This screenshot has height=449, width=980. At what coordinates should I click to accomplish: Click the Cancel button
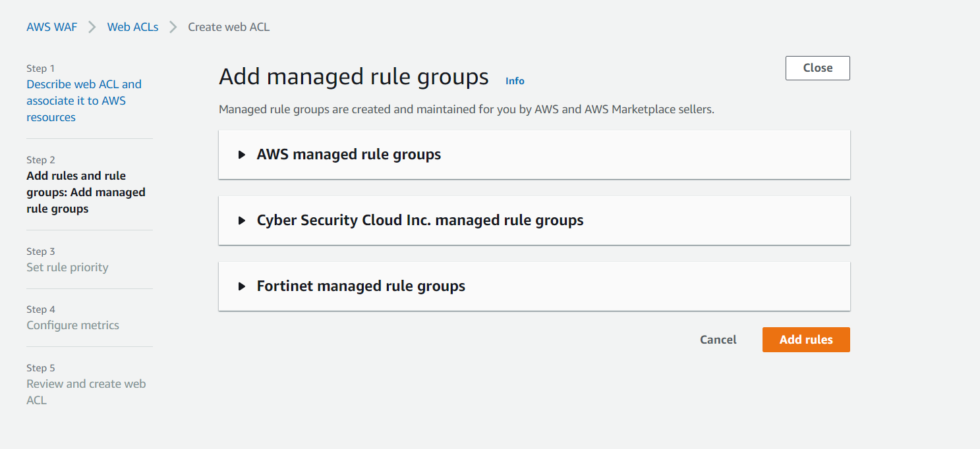718,340
